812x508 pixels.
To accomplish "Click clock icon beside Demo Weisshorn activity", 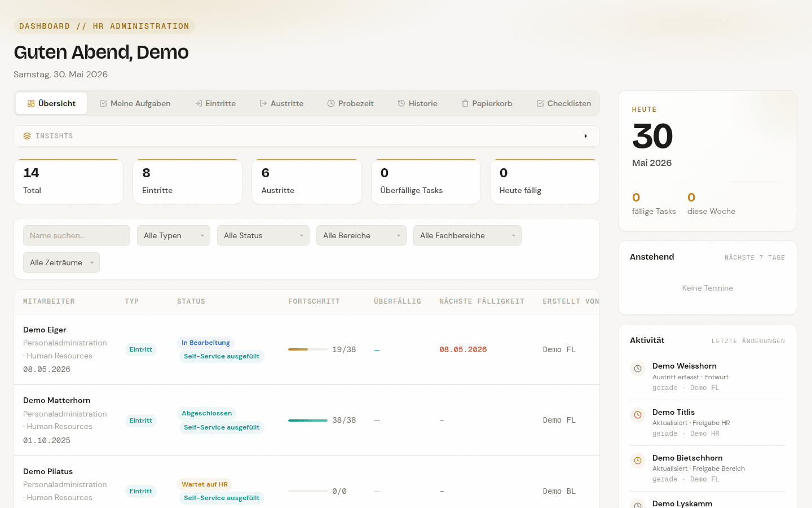I will tap(638, 369).
